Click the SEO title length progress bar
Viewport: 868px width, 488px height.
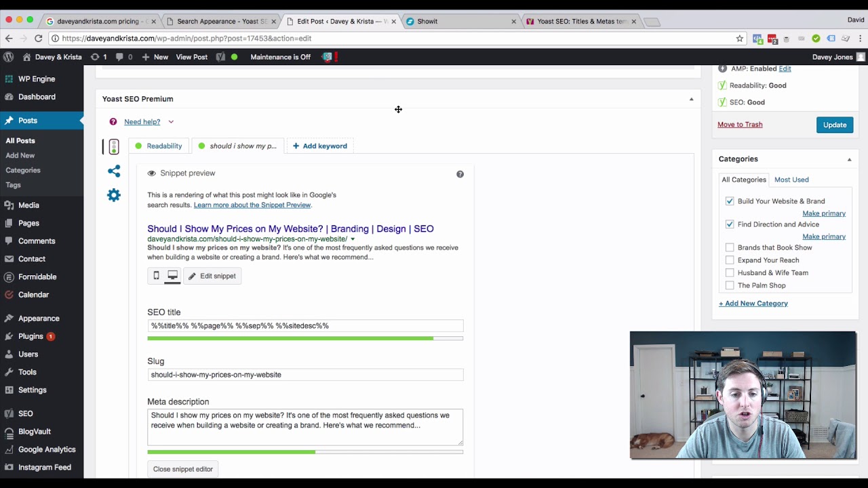click(305, 338)
